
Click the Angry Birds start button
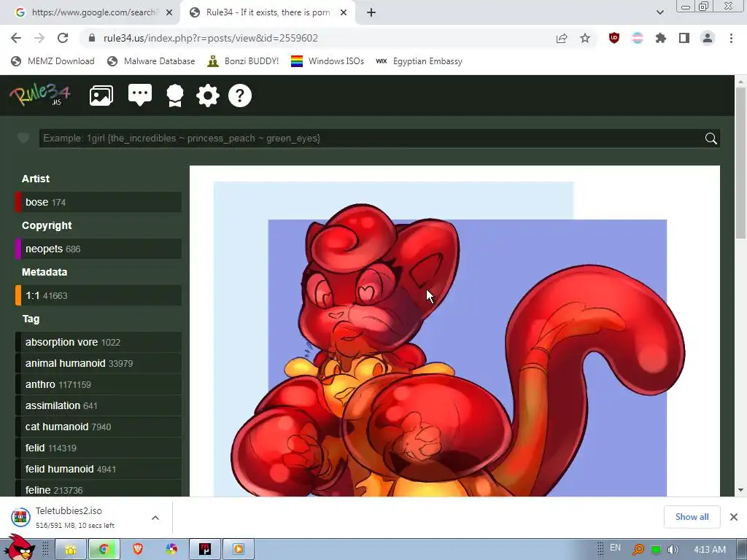18,548
